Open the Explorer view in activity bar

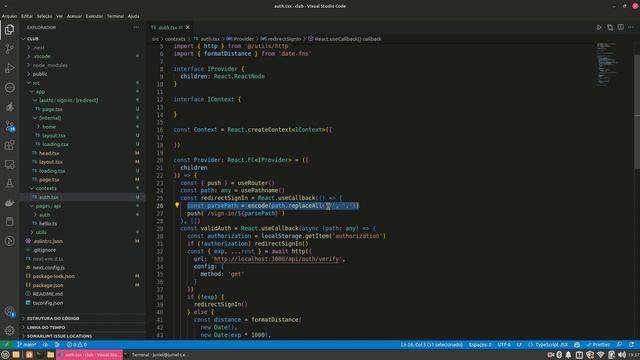[x=9, y=29]
